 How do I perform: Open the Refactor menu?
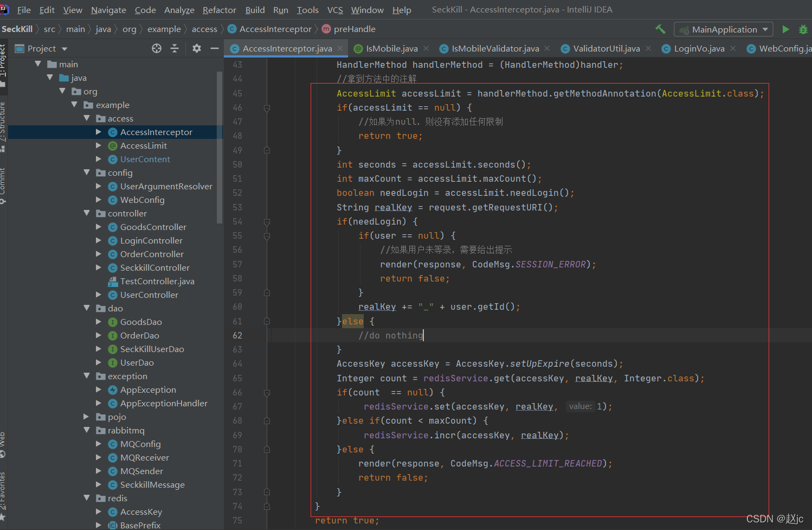[220, 10]
